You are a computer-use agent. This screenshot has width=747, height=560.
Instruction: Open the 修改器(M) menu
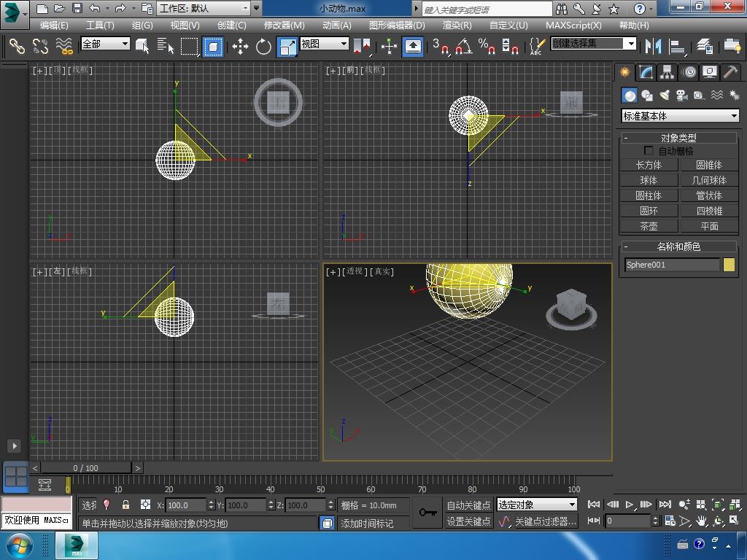[x=284, y=25]
